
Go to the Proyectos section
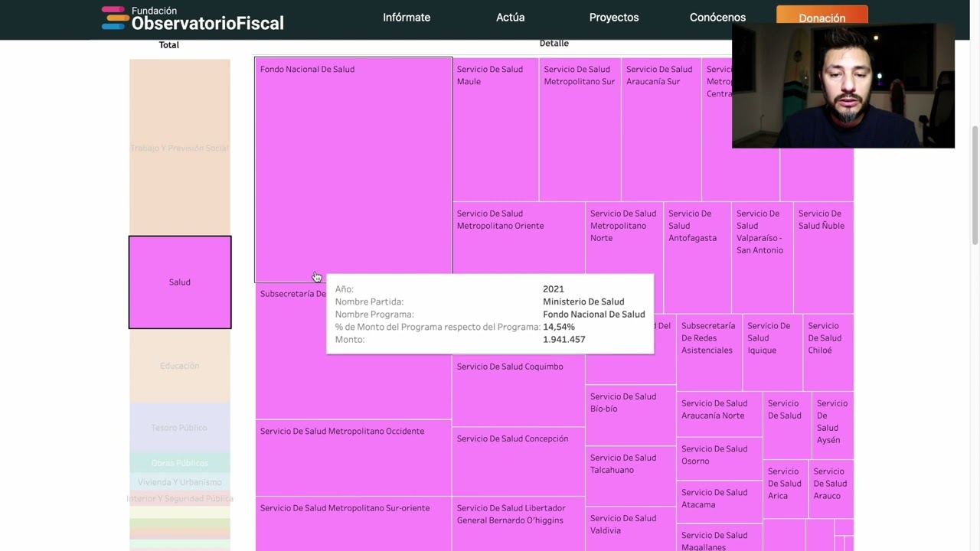614,18
